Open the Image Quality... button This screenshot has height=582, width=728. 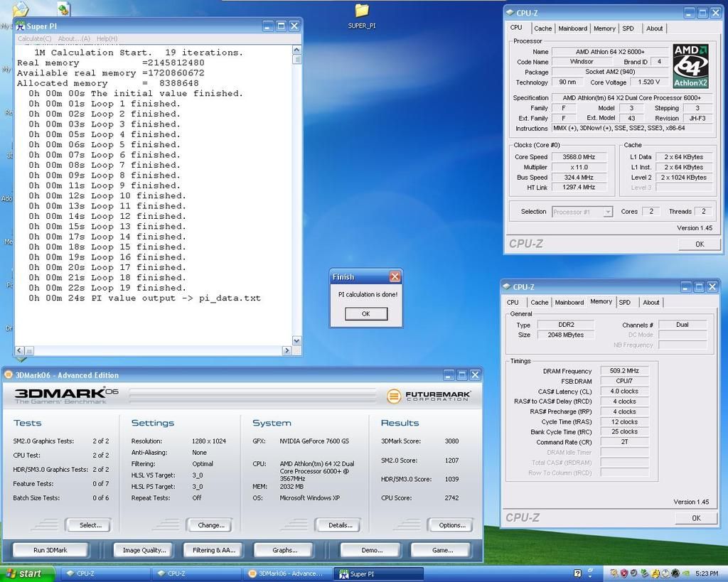coord(144,550)
